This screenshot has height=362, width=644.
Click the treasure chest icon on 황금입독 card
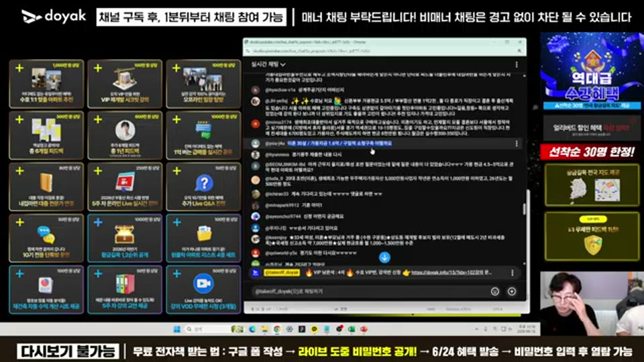tap(125, 235)
